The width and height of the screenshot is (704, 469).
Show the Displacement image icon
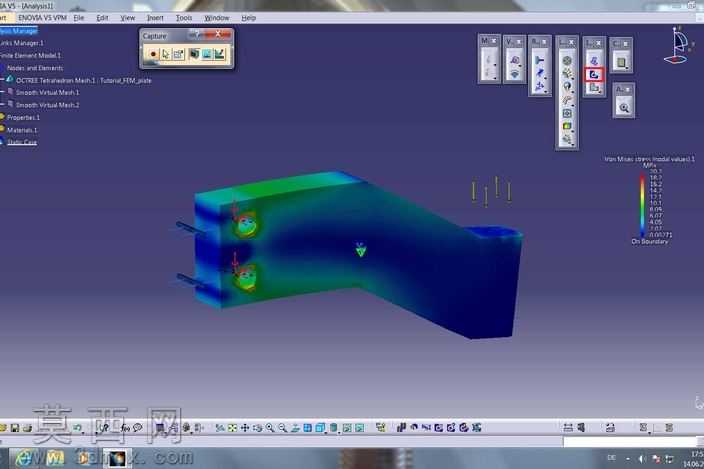594,88
